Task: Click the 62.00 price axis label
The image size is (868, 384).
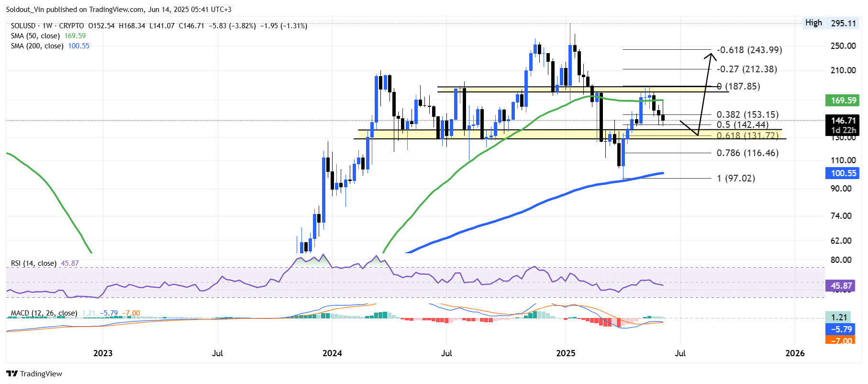Action: (841, 241)
